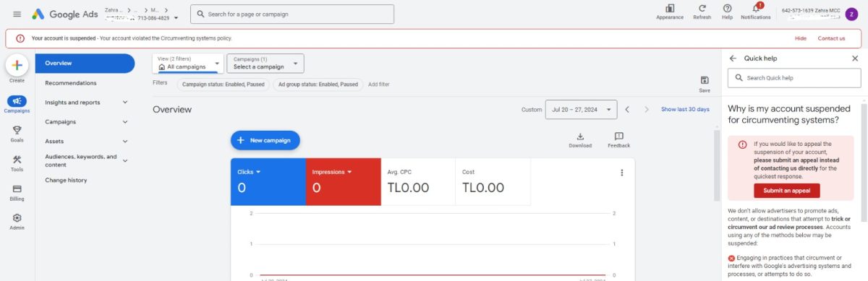Expand the Assets sidebar section

tap(125, 142)
